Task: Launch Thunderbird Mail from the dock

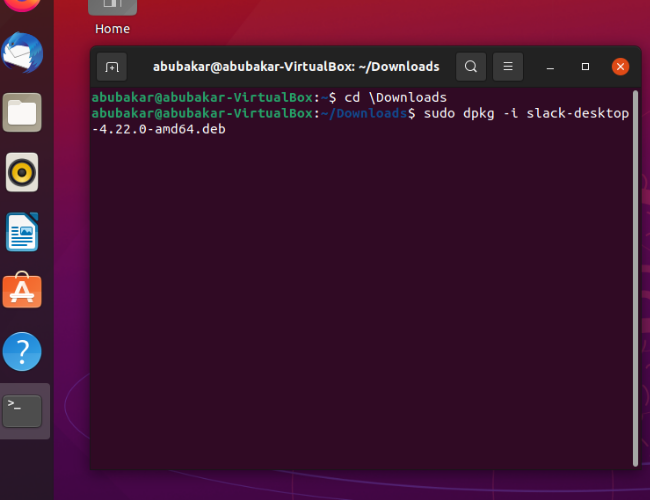Action: [23, 52]
